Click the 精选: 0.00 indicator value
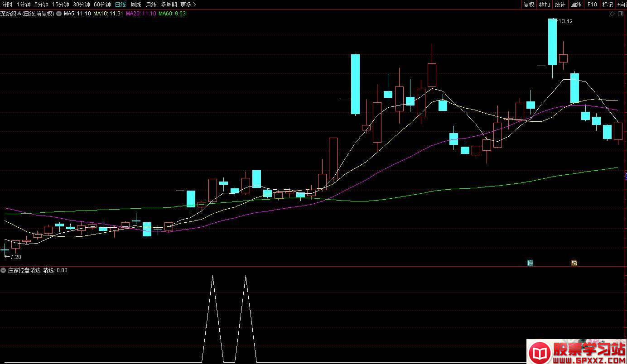627x364 pixels. 55,270
